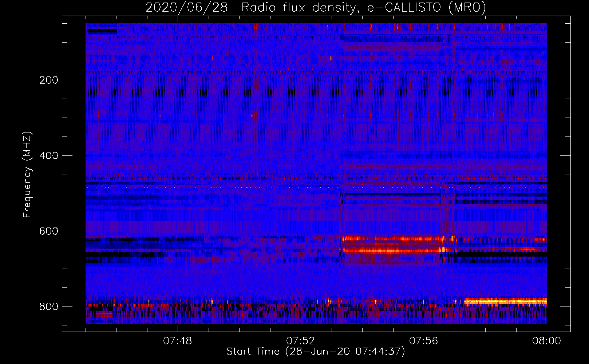Click the 07:48 time tick label
The width and height of the screenshot is (589, 364).
tap(178, 341)
